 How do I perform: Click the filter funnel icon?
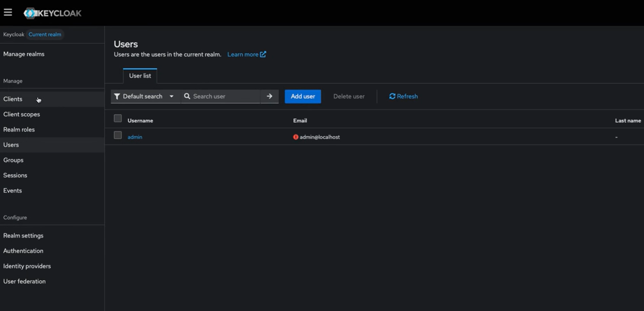click(117, 97)
